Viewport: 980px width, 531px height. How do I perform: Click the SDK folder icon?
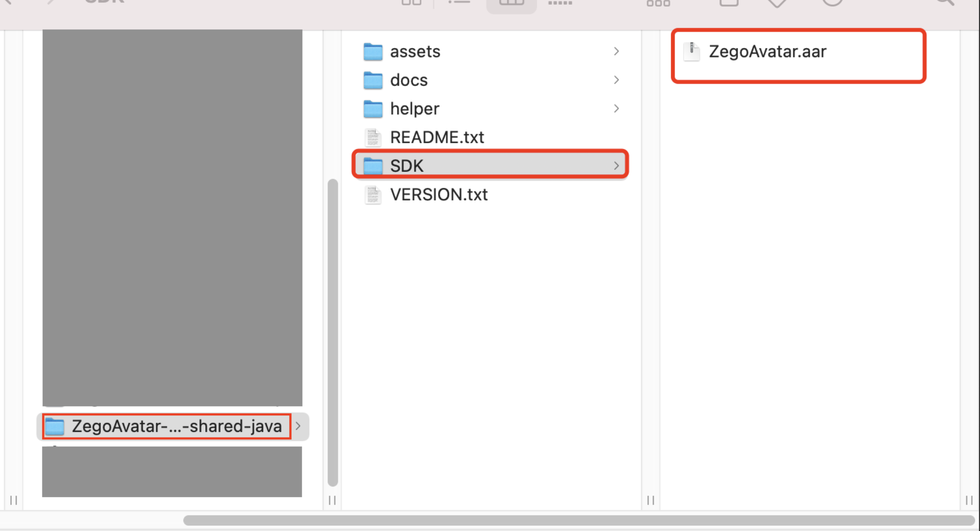coord(373,166)
